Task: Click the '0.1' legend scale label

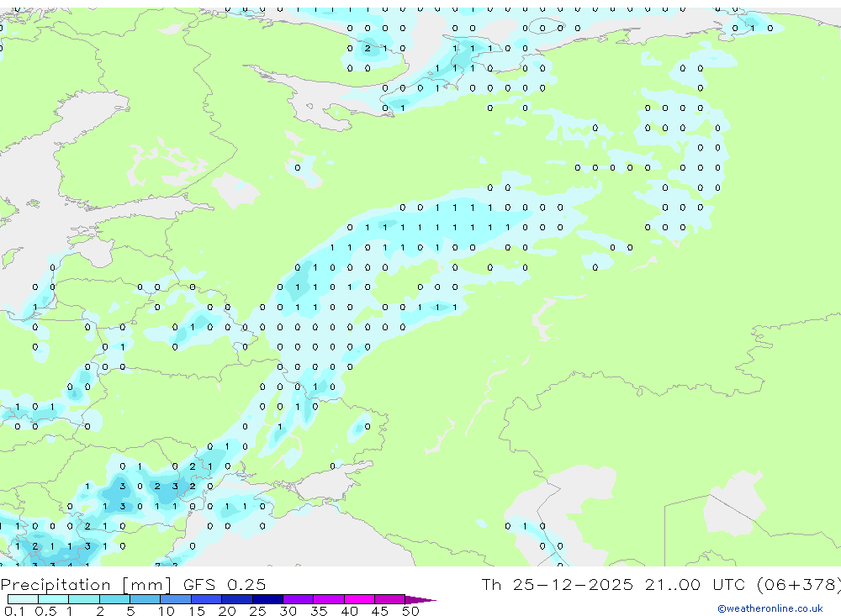Action: [14, 611]
